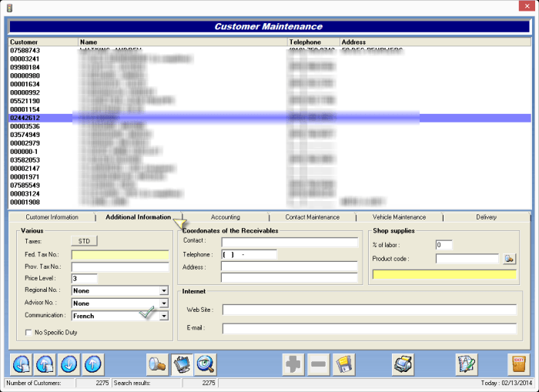
Task: Select customer row 03582053
Action: pyautogui.click(x=269, y=160)
